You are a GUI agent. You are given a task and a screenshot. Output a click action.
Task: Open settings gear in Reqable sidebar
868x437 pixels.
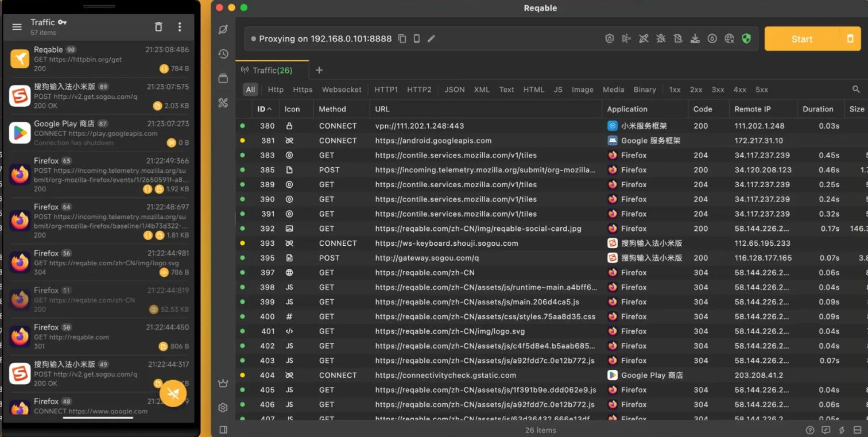[x=223, y=408]
